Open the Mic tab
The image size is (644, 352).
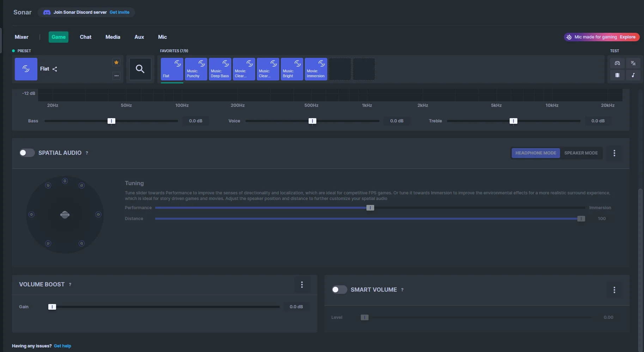click(162, 37)
